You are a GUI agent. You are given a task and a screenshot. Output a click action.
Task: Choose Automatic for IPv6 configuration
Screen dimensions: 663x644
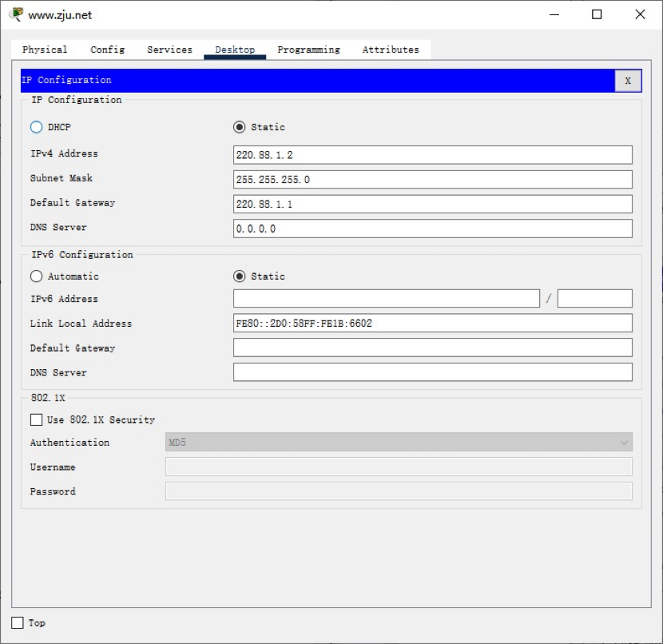pos(36,276)
